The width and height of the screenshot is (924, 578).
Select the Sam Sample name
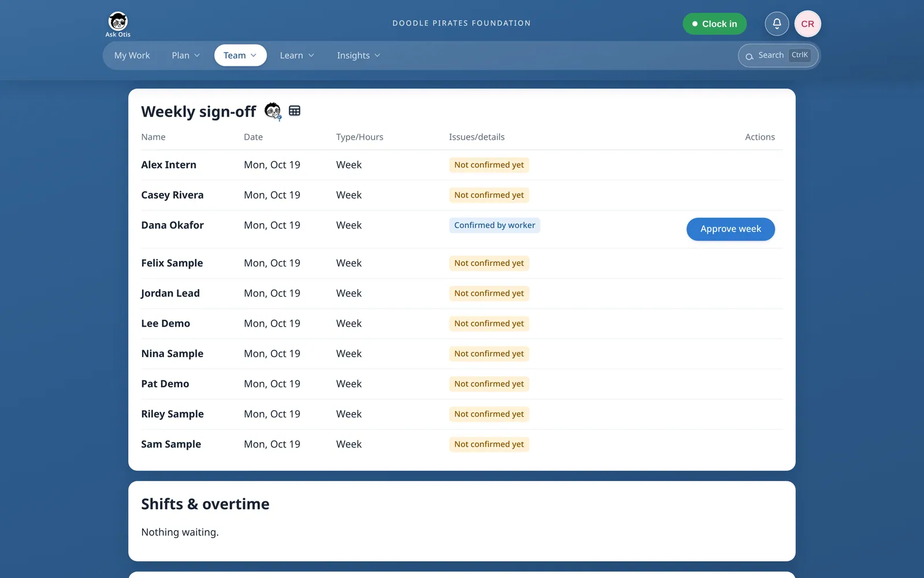[171, 444]
